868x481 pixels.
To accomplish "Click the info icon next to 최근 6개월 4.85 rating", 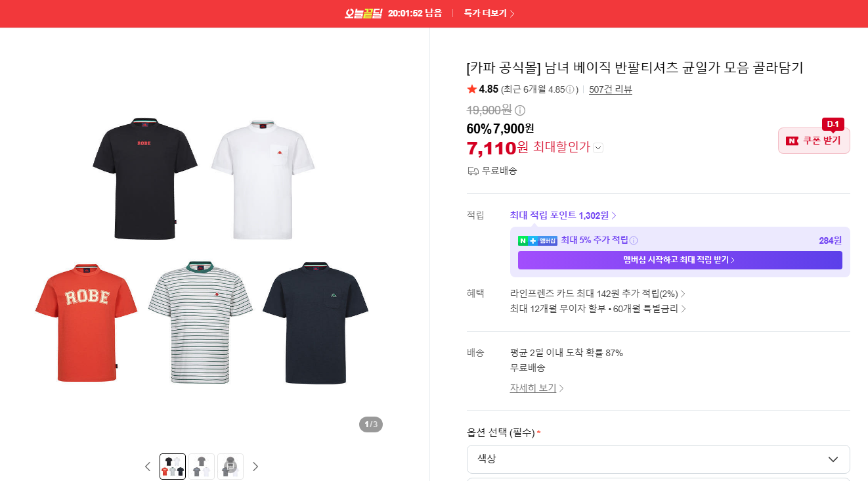I will 571,90.
